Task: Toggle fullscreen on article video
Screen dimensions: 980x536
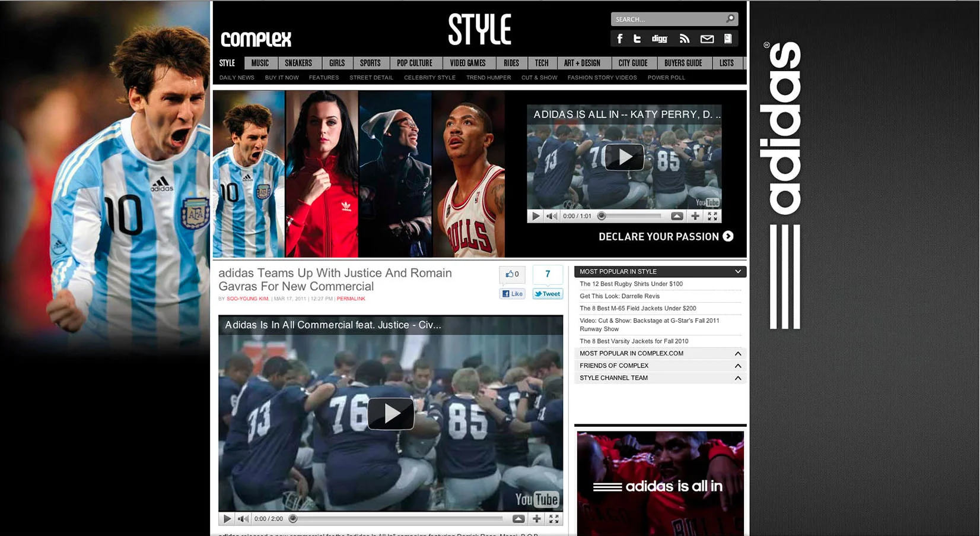Action: [554, 519]
